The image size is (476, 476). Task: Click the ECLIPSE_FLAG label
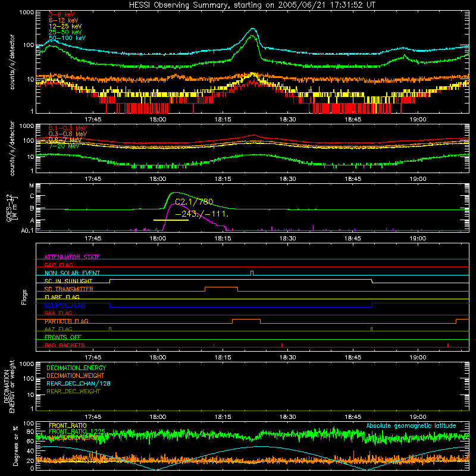coord(65,305)
